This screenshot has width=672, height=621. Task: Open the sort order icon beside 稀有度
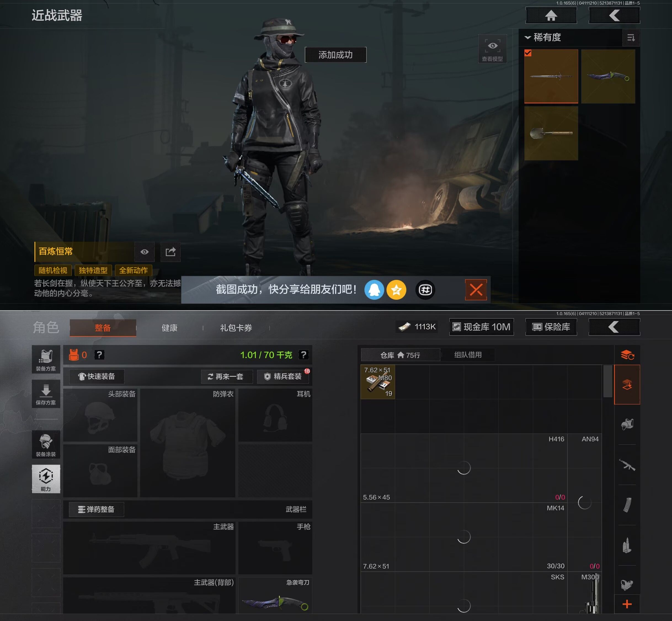coord(631,38)
